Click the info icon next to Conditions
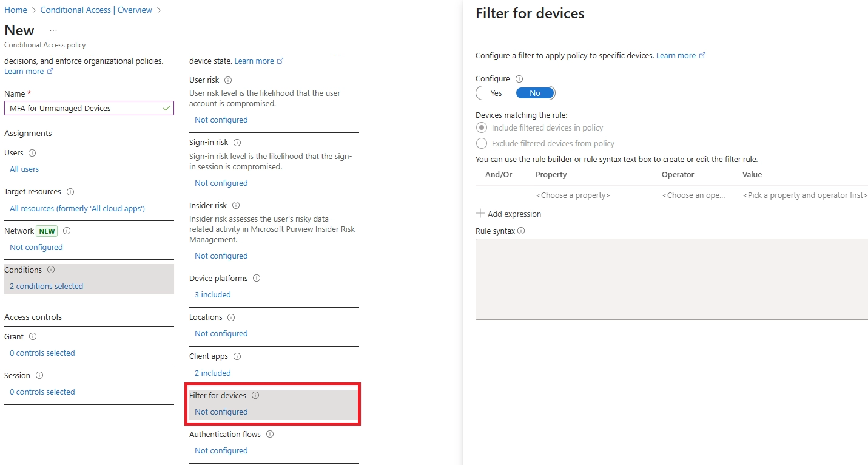This screenshot has height=465, width=868. 51,270
